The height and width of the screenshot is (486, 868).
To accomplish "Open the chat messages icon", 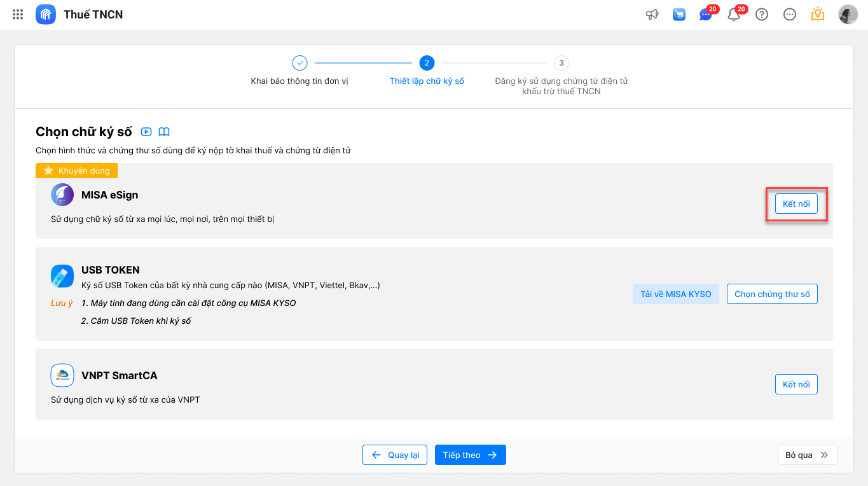I will pyautogui.click(x=706, y=14).
